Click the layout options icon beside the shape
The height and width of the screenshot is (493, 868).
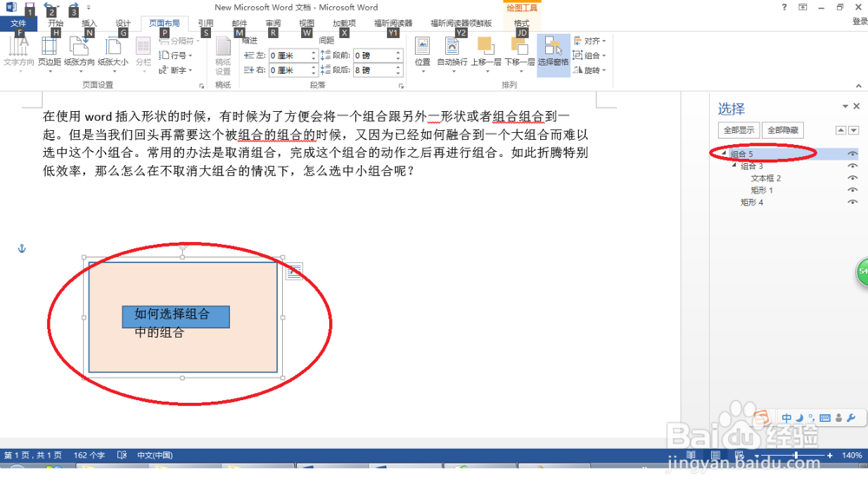pos(294,271)
